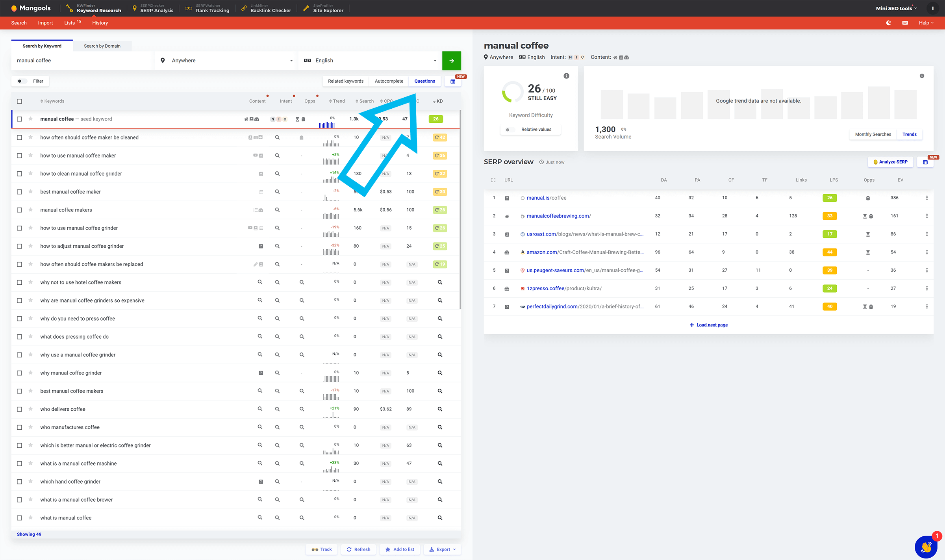Toggle dark mode moon icon
The image size is (945, 560).
point(888,23)
